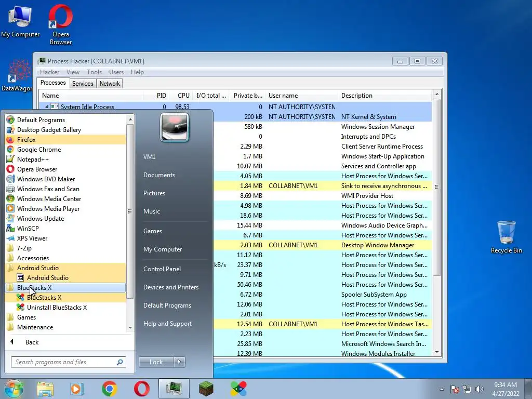Open the Minecraft block taskbar icon
Screen dimensions: 532x399
tap(206, 389)
